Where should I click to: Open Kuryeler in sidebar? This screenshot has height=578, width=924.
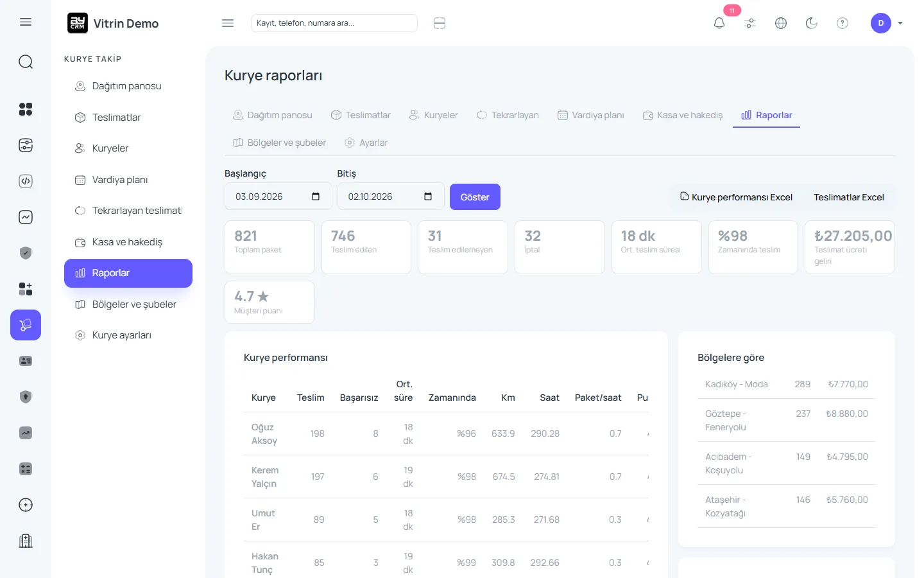(128, 148)
